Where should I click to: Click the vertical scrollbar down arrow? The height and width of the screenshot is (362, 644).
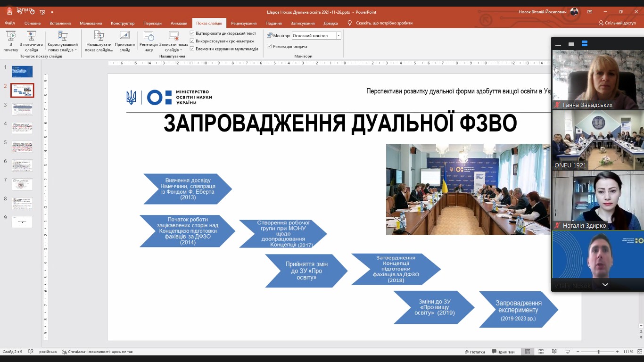(x=641, y=326)
